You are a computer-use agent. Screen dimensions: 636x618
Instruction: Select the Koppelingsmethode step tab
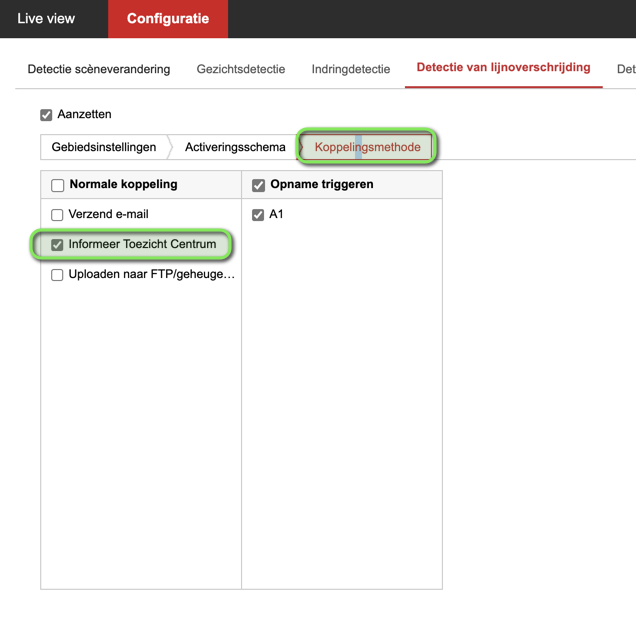coord(368,147)
